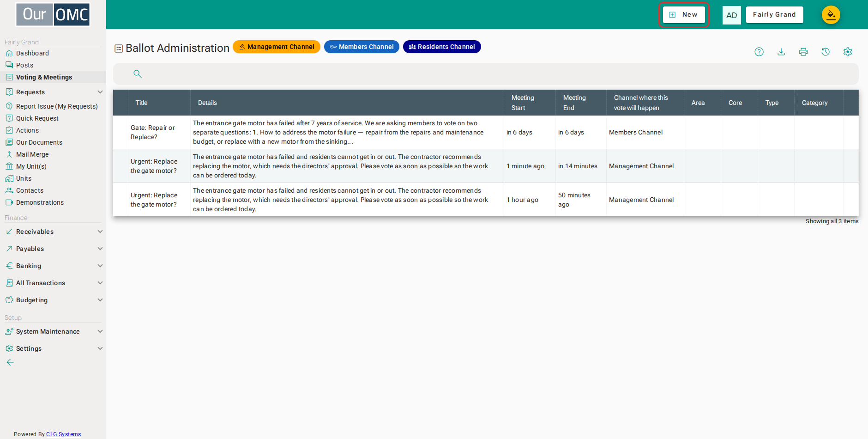Expand the Settings section

tap(53, 348)
